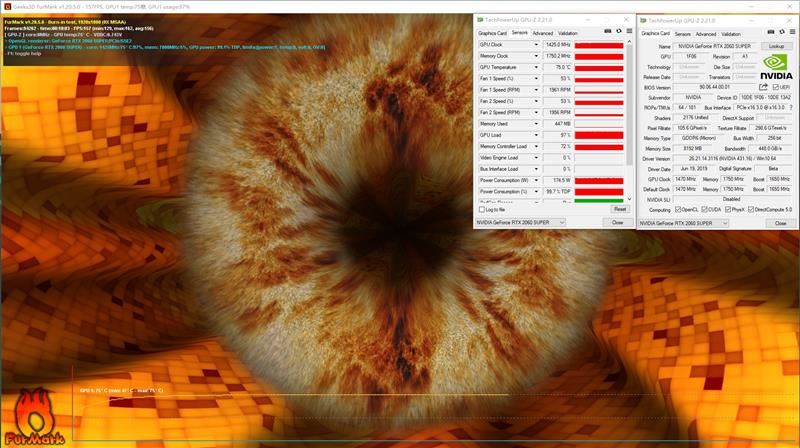Click the GPU Temperature value 75.0 °C
Image resolution: width=800 pixels, height=448 pixels.
click(x=558, y=67)
